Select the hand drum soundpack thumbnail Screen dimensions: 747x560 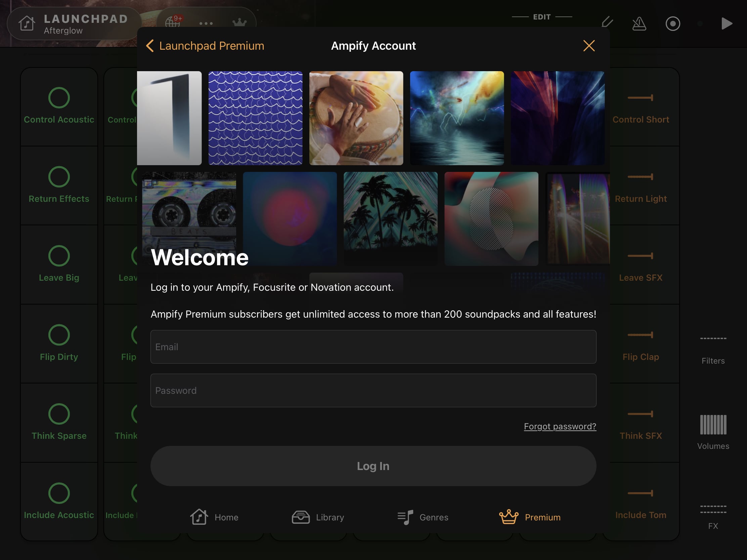[x=356, y=118]
